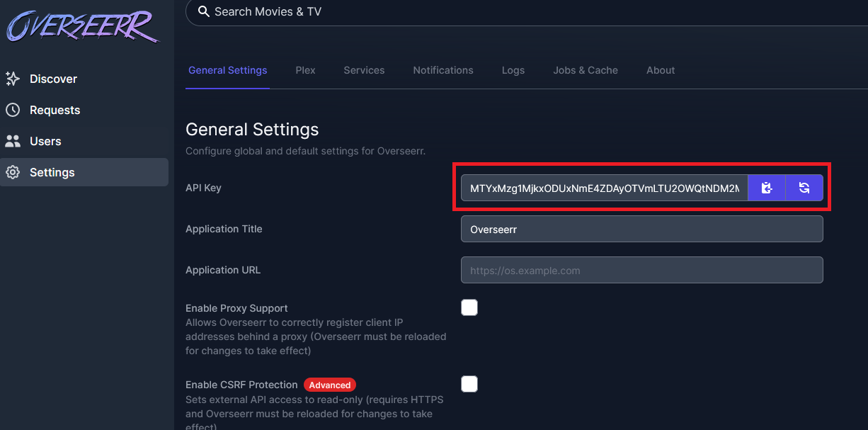Copy the API key using the clipboard icon

point(767,188)
